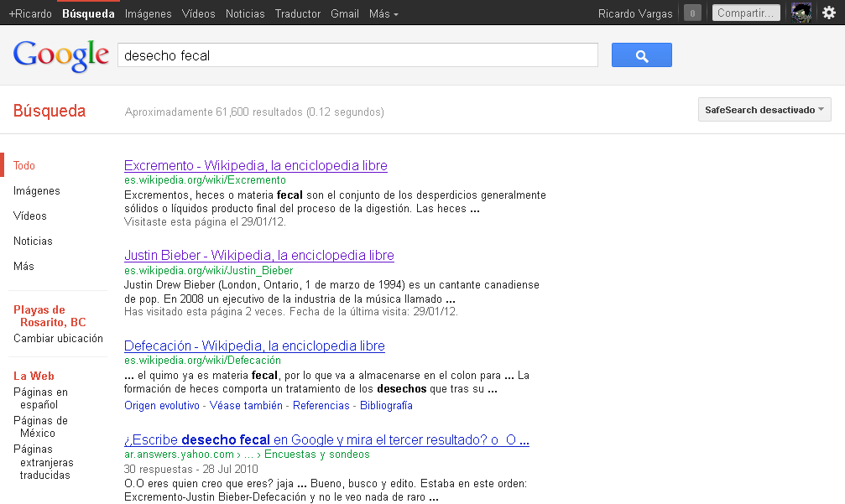Screen dimensions: 845x504
Task: Click the Compartir... share button
Action: (x=746, y=13)
